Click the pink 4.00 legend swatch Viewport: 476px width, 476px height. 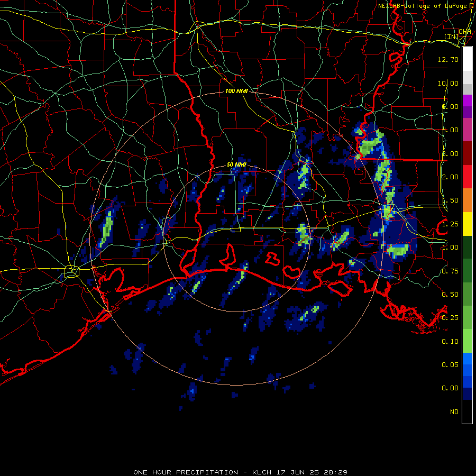tap(467, 130)
